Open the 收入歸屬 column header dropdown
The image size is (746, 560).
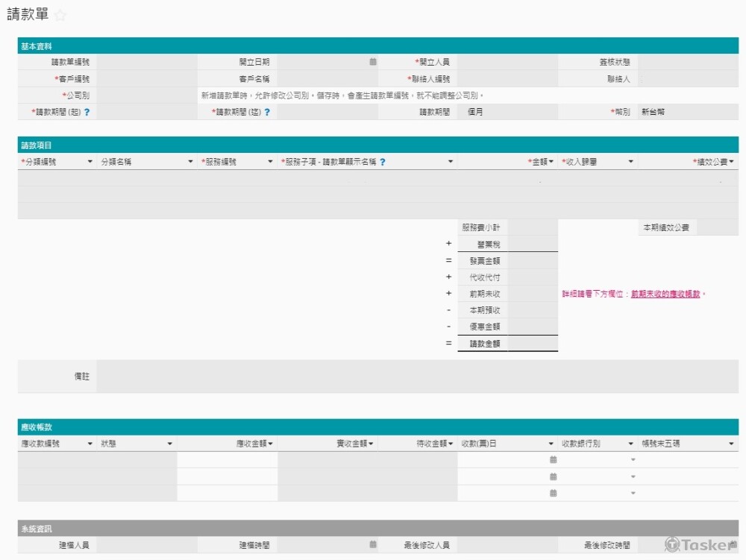click(630, 162)
